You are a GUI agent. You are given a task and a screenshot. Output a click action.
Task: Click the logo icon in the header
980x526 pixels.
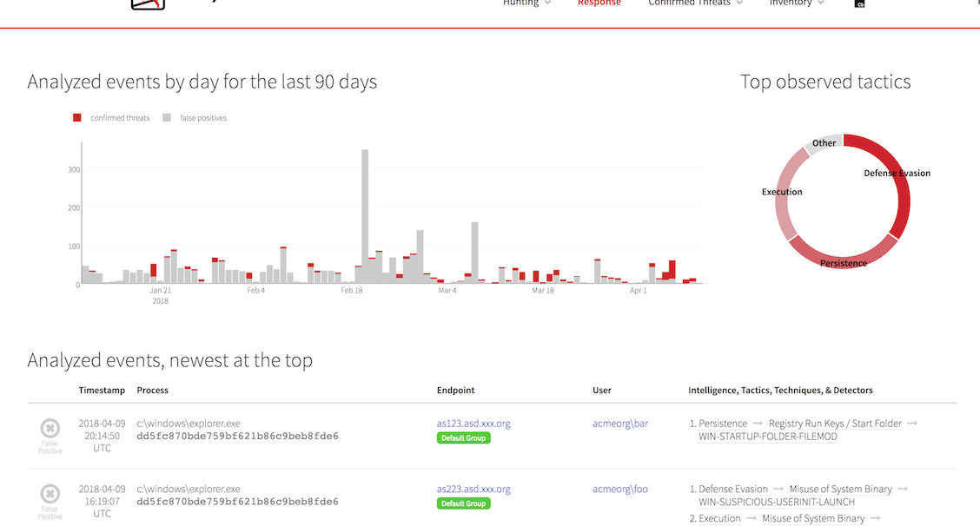(147, 4)
